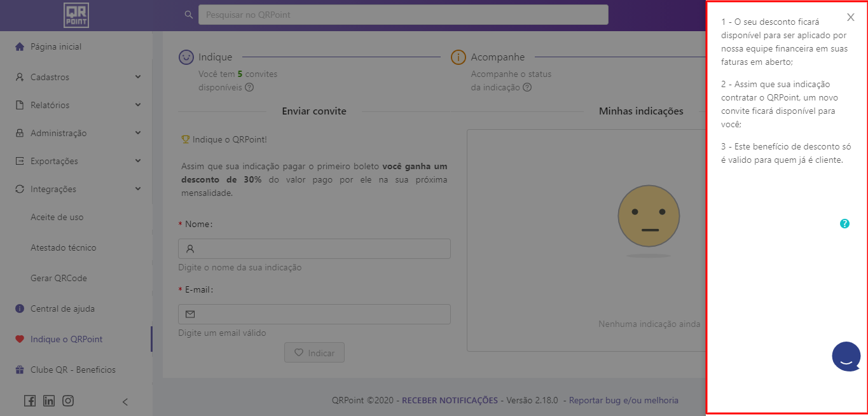
Task: Open the LinkedIn social icon
Action: pyautogui.click(x=49, y=401)
